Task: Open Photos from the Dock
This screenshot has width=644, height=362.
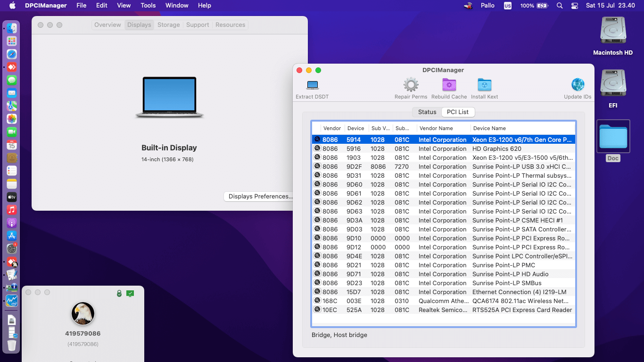Action: (12, 119)
